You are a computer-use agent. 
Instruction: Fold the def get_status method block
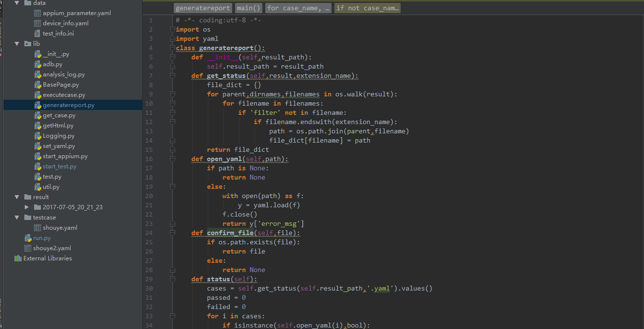(x=172, y=76)
